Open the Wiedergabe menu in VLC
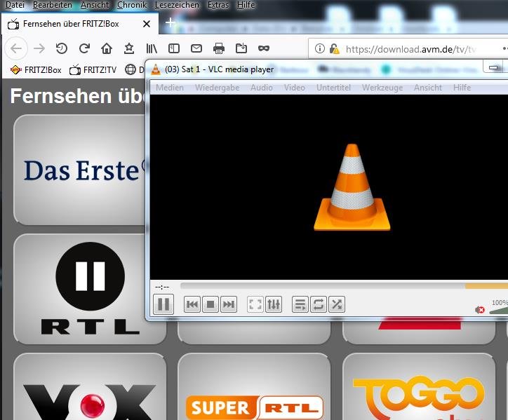The height and width of the screenshot is (420, 508). (217, 88)
